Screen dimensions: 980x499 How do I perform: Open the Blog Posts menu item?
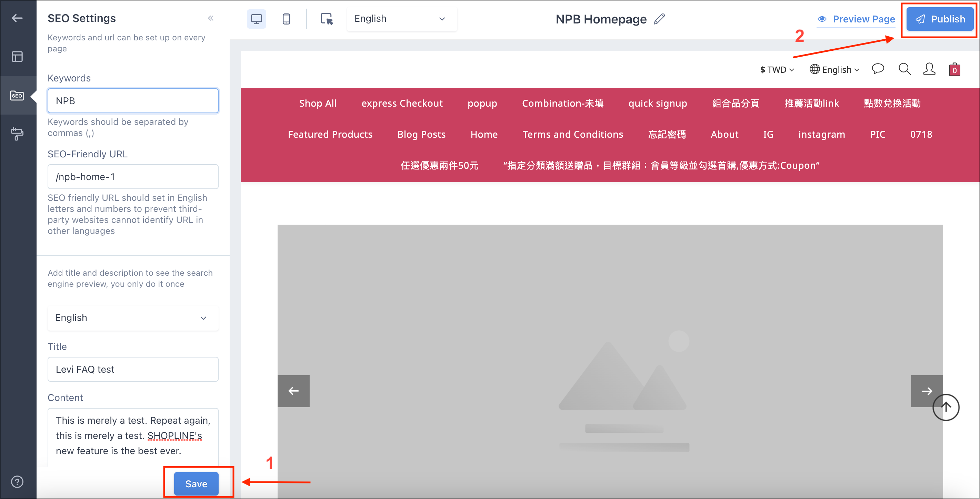pos(421,134)
